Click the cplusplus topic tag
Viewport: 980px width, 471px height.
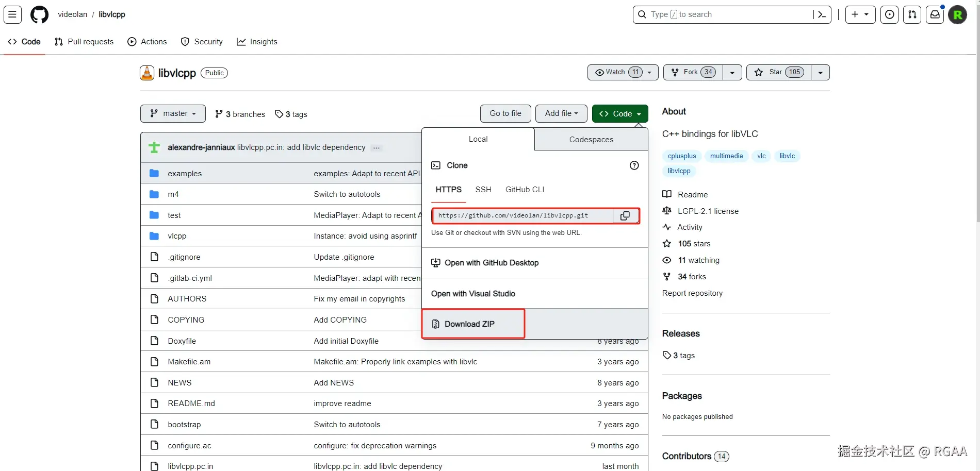coord(682,156)
